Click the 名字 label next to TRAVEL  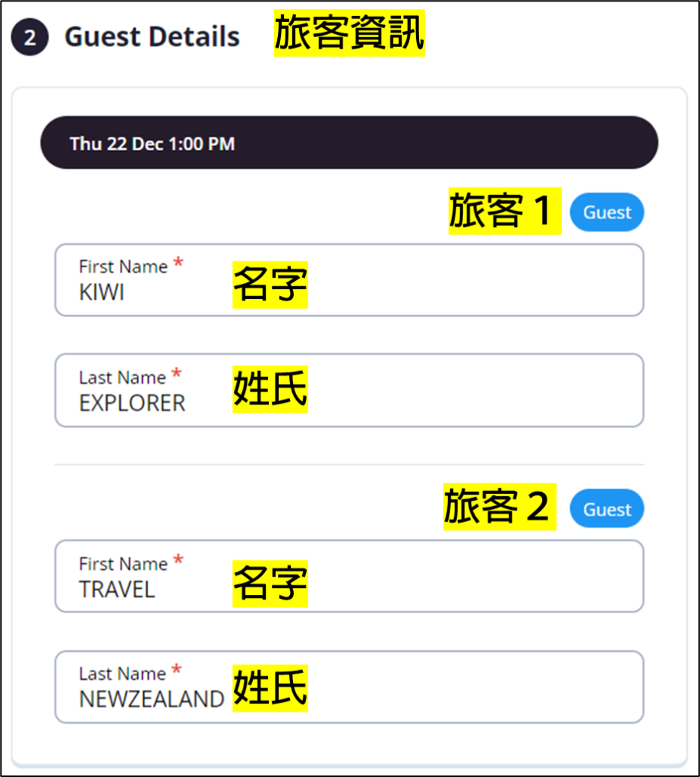[x=270, y=584]
